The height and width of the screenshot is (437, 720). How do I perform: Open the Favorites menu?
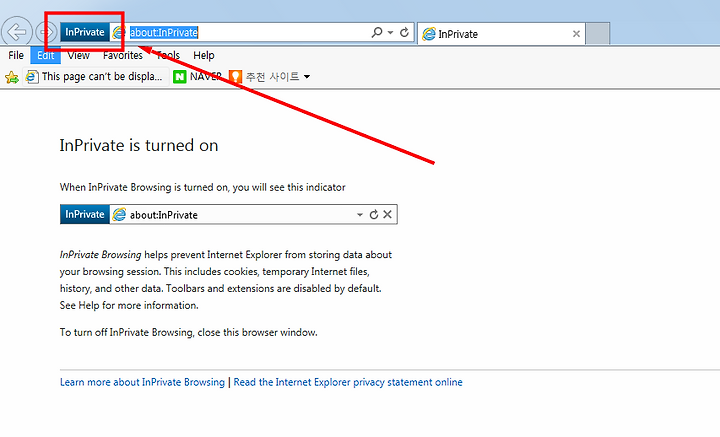coord(123,56)
